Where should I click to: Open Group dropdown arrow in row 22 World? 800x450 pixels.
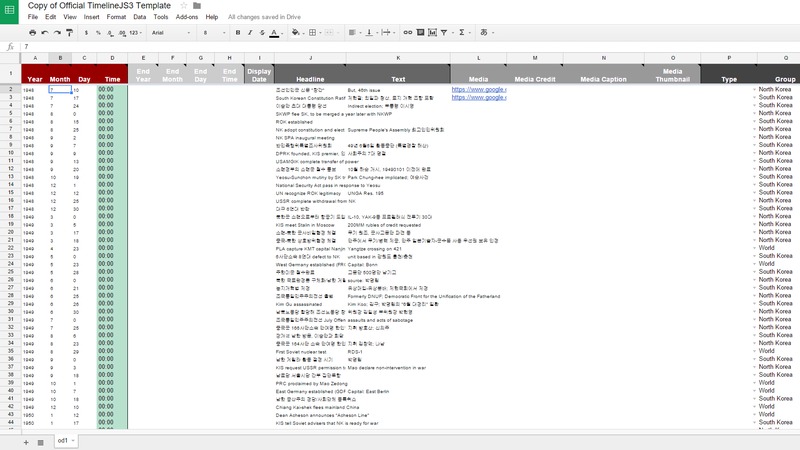pyautogui.click(x=755, y=248)
